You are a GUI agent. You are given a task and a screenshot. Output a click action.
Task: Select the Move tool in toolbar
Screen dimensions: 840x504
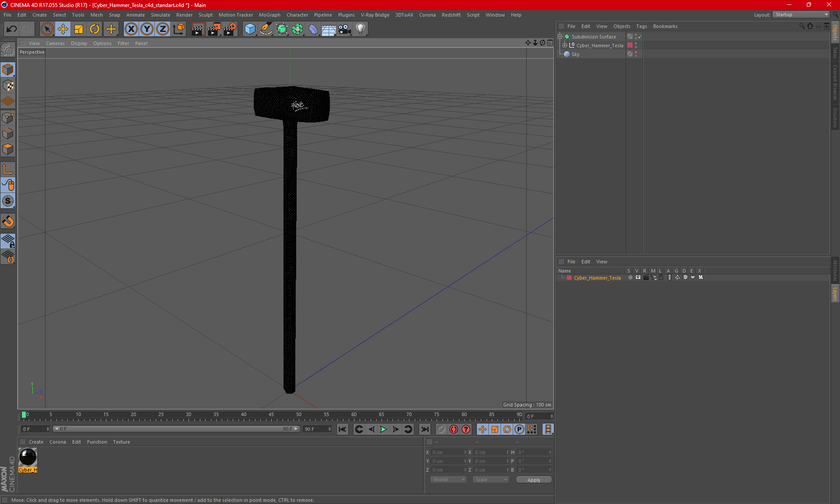coord(63,29)
